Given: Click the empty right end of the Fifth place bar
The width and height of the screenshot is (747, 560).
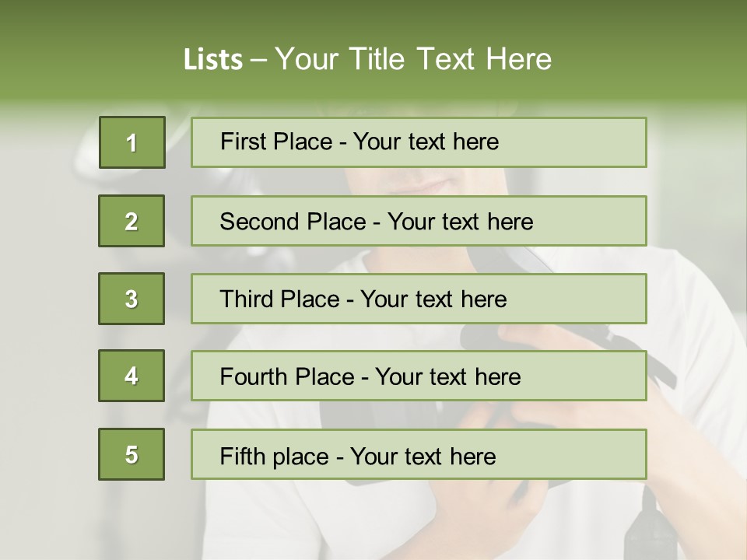Looking at the screenshot, I should point(591,454).
